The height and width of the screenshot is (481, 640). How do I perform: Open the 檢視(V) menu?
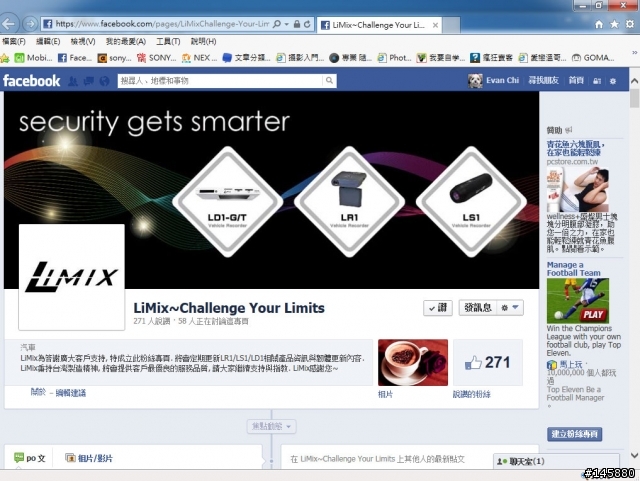point(83,42)
